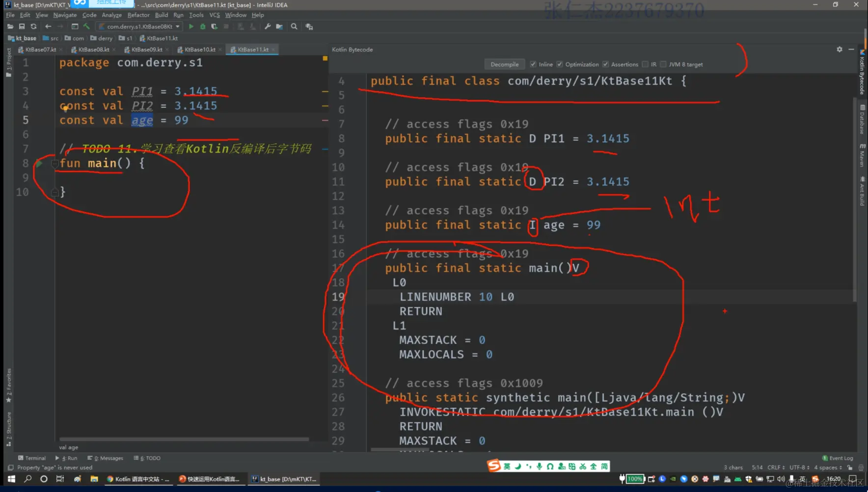Start debugging with the green bug icon

[203, 26]
